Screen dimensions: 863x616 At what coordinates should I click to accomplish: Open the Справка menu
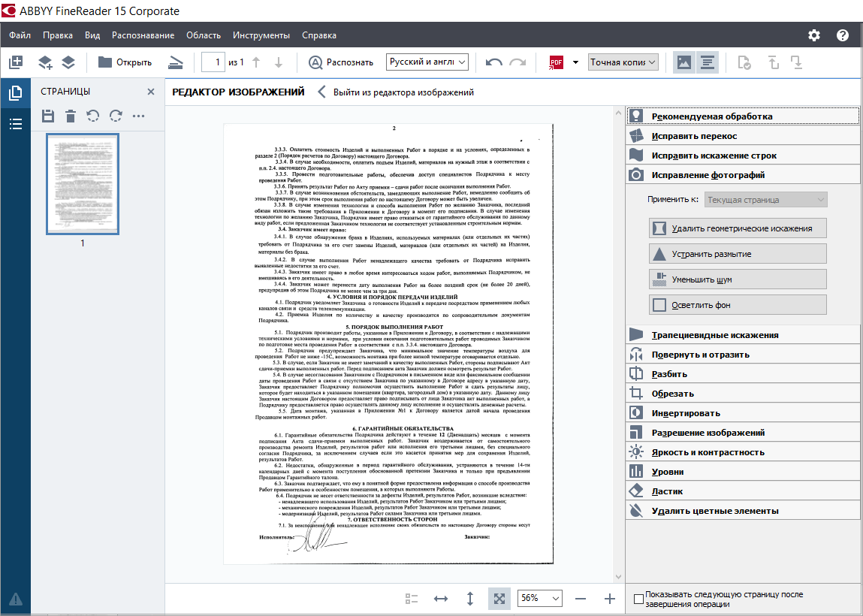click(x=319, y=35)
